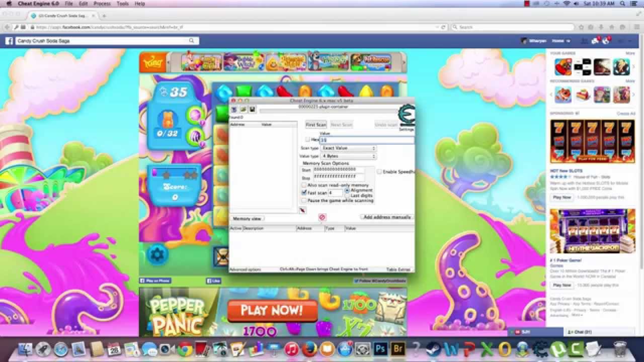Open the Help menu

(140, 4)
